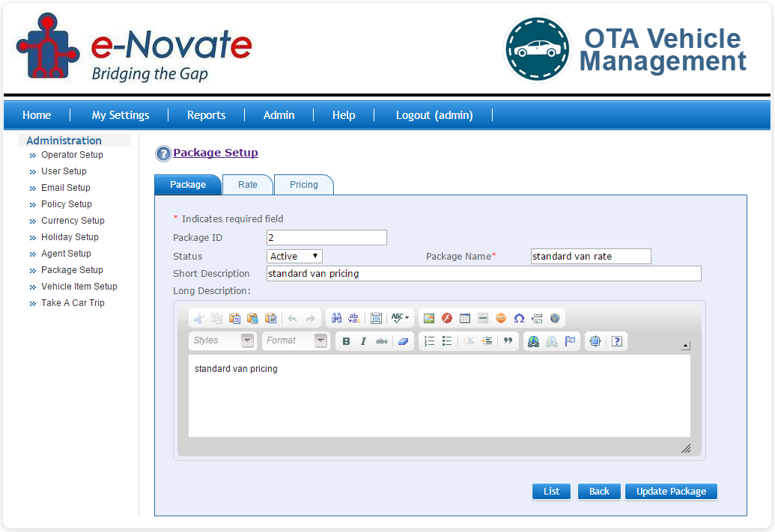Insert a special character with the omega icon
Image resolution: width=775 pixels, height=532 pixels.
(518, 317)
